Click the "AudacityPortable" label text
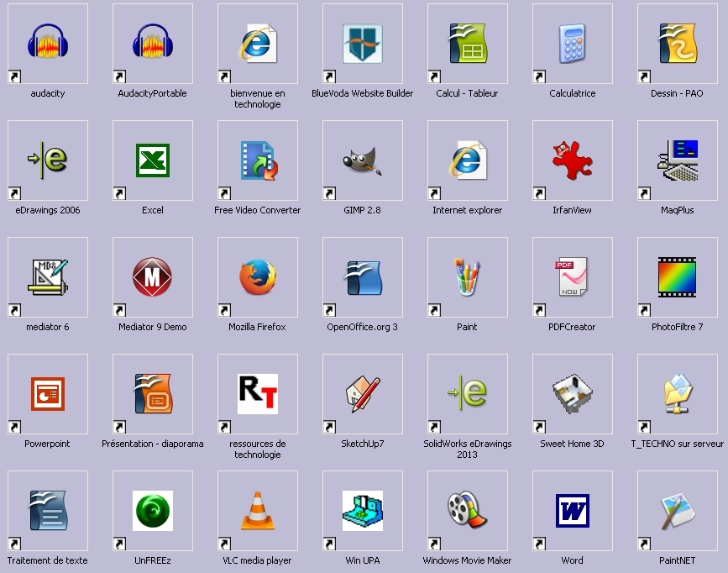The image size is (728, 573). (x=152, y=93)
